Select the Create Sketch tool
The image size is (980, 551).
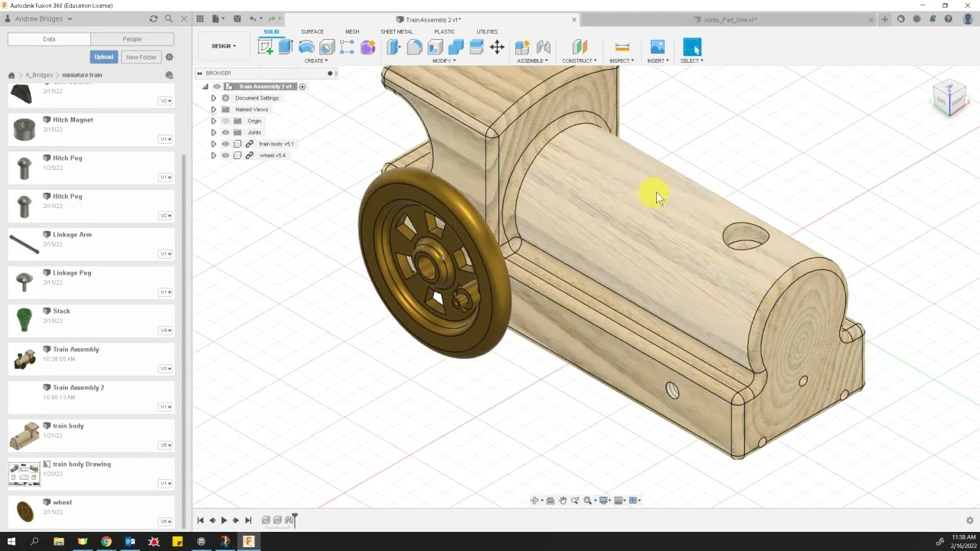pyautogui.click(x=266, y=47)
